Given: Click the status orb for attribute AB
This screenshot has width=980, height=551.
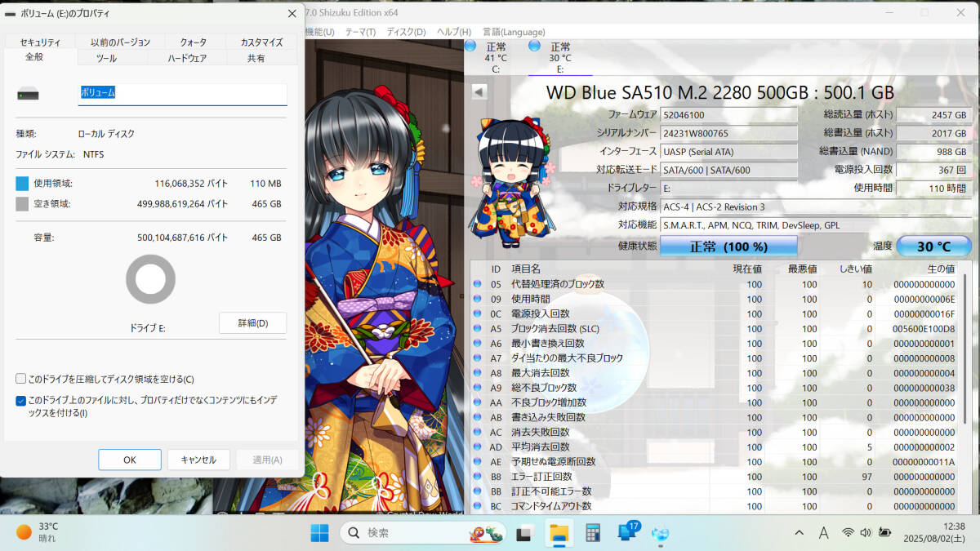Looking at the screenshot, I should tap(478, 417).
